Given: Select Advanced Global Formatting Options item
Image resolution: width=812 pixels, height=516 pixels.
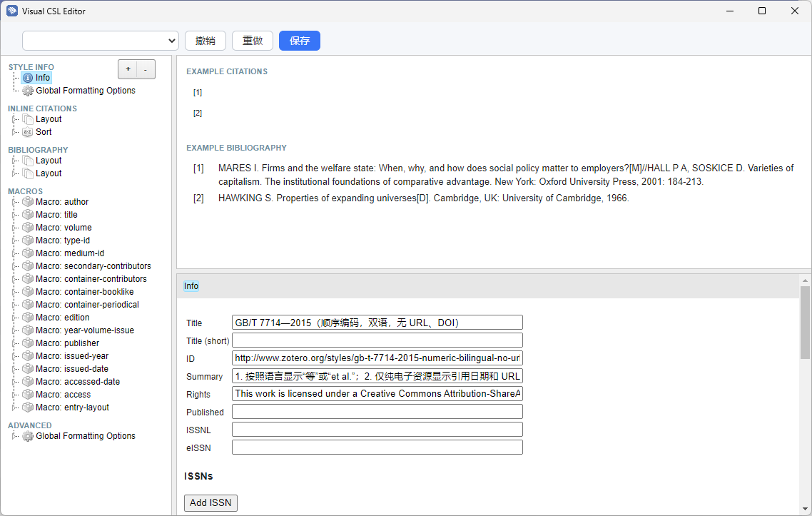Looking at the screenshot, I should click(85, 436).
